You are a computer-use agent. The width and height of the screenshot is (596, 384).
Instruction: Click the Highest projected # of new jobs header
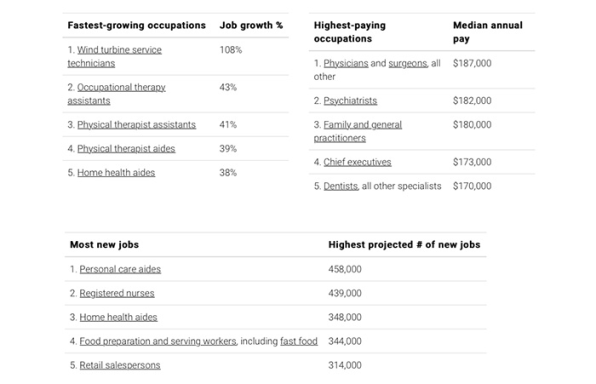pyautogui.click(x=404, y=245)
